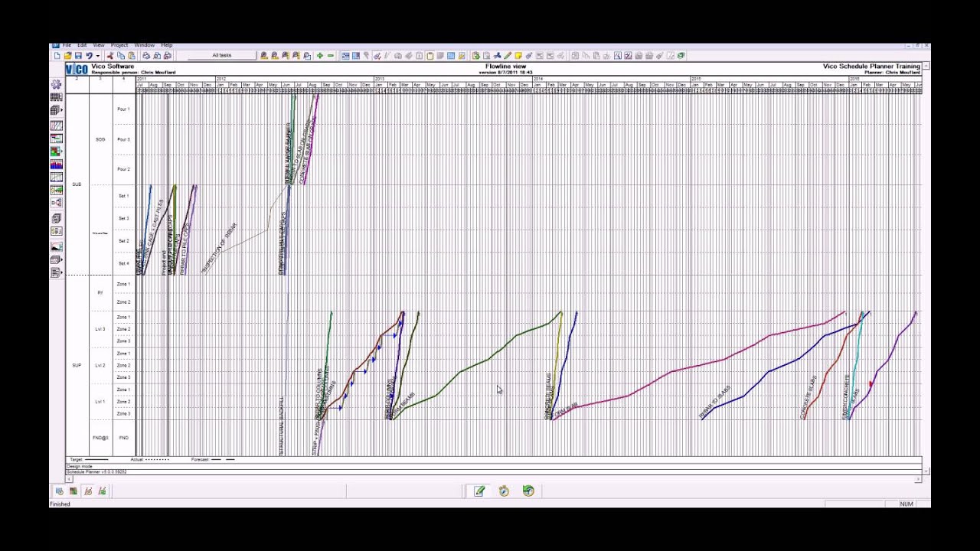Viewport: 980px width, 551px height.
Task: Click the 'STRUCTURAL BACKFILL' task label
Action: [x=281, y=425]
